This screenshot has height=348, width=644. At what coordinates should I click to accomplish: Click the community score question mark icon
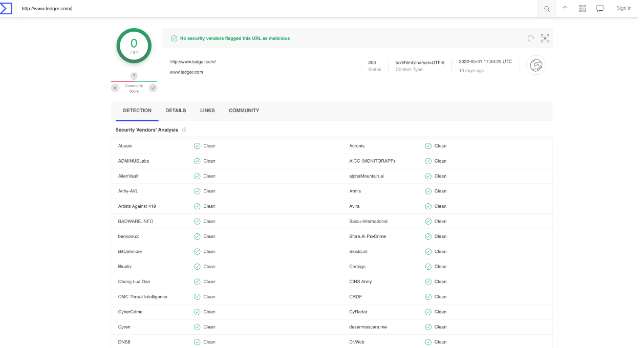pyautogui.click(x=134, y=76)
